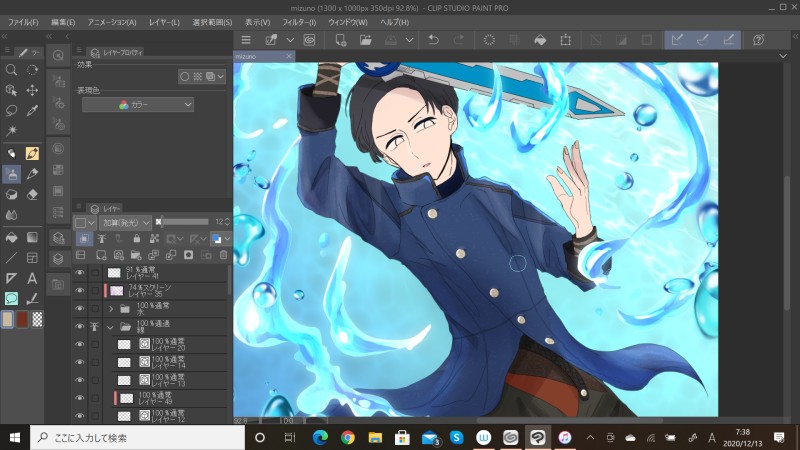Adjust the layer opacity slider

[x=184, y=222]
